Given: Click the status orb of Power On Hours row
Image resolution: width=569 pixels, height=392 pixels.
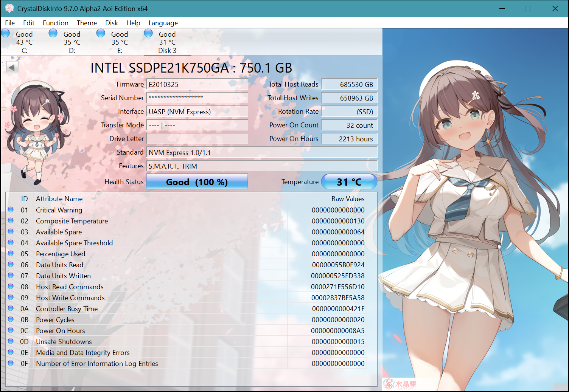Looking at the screenshot, I should pos(11,330).
